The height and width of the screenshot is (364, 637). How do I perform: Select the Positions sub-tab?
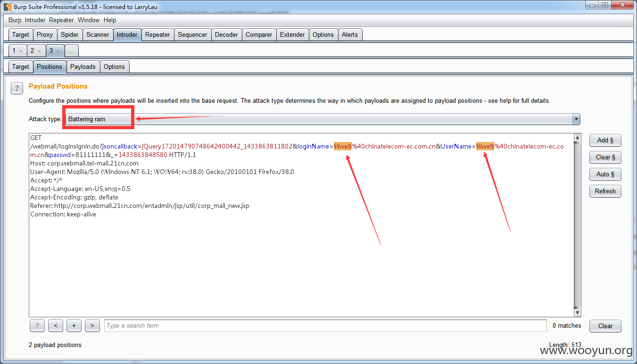[50, 66]
